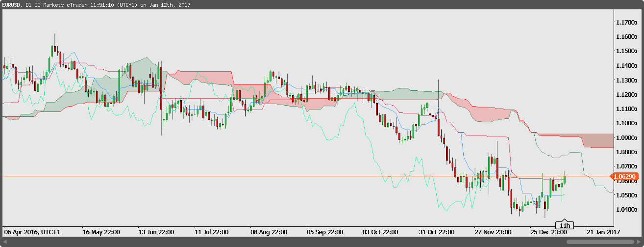Click the 1.09000 price axis label

click(627, 138)
